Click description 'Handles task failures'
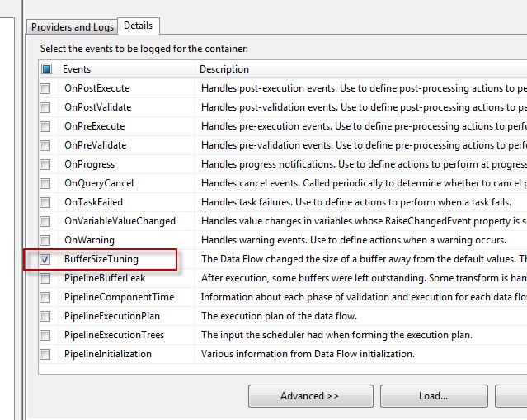This screenshot has height=420, width=527. 356,202
